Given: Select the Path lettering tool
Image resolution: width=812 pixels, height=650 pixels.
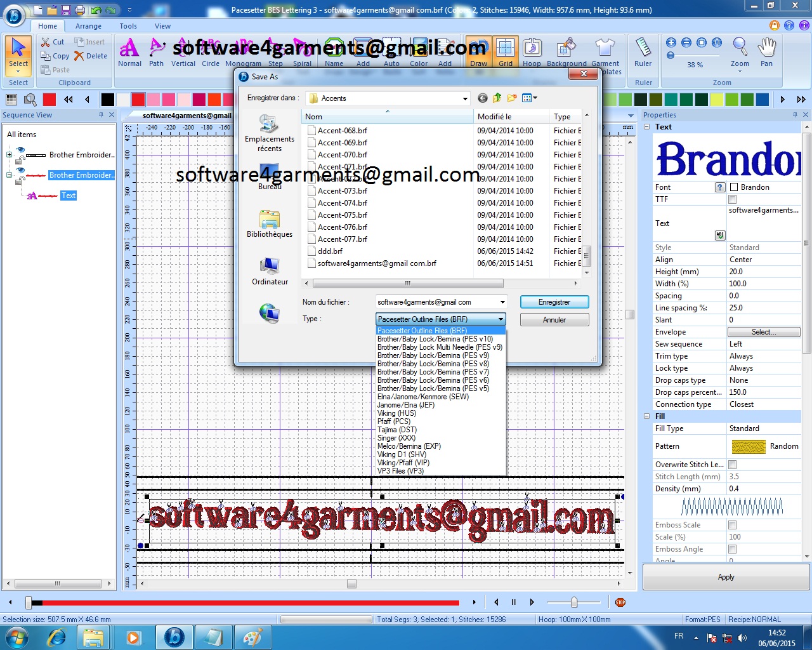Looking at the screenshot, I should [156, 51].
